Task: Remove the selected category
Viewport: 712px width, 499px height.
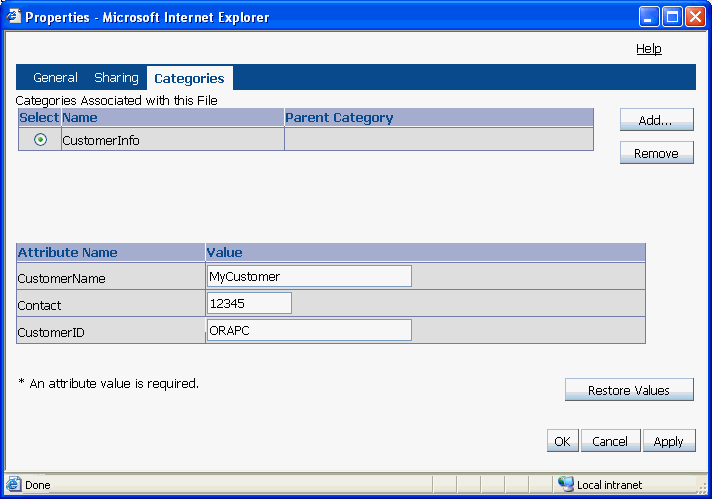Action: (657, 153)
